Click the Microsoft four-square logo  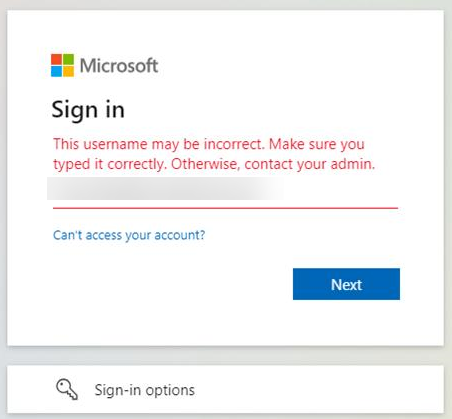62,65
